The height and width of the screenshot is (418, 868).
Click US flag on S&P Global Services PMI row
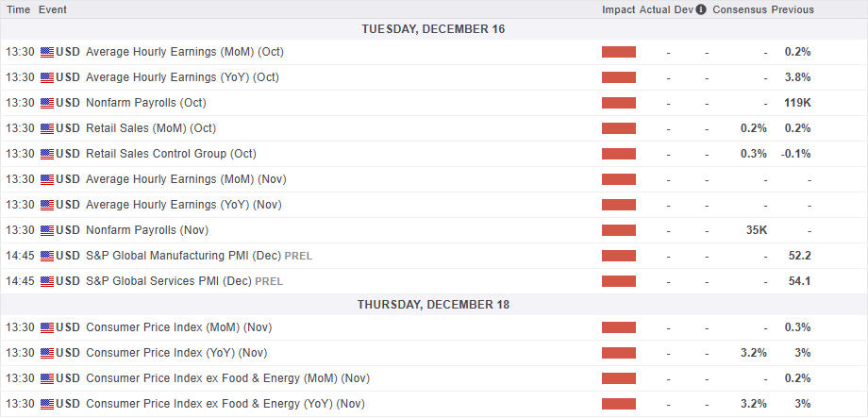click(47, 281)
